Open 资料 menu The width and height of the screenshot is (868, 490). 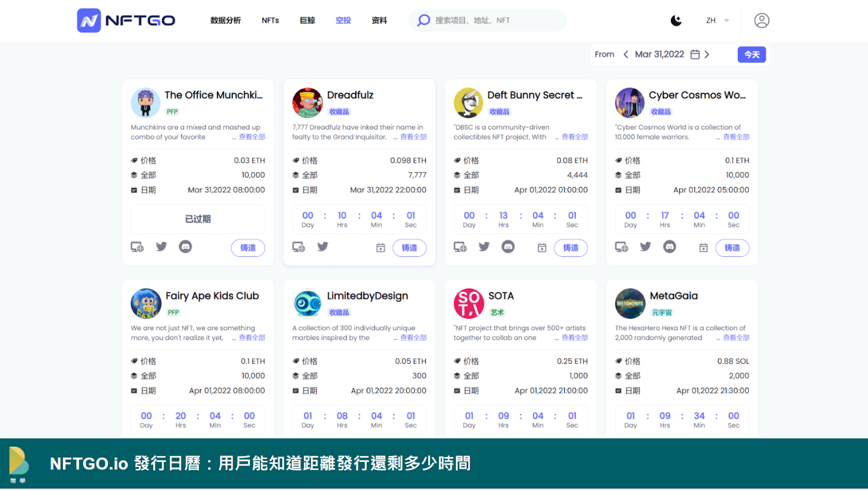(379, 21)
